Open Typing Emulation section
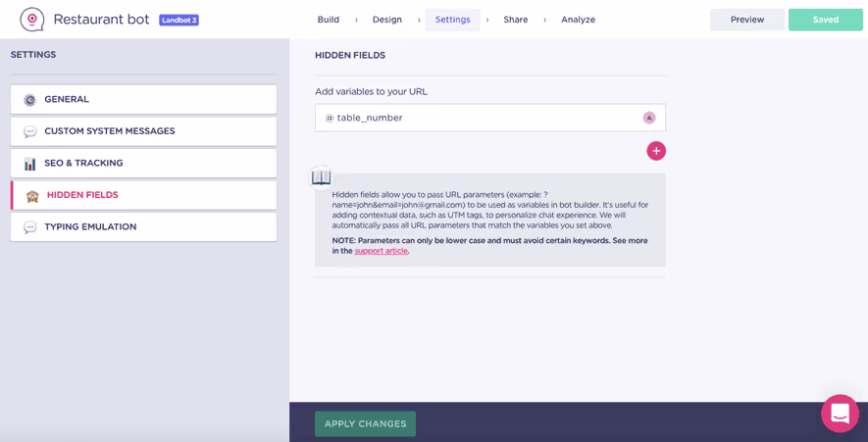This screenshot has width=868, height=442. (x=143, y=226)
